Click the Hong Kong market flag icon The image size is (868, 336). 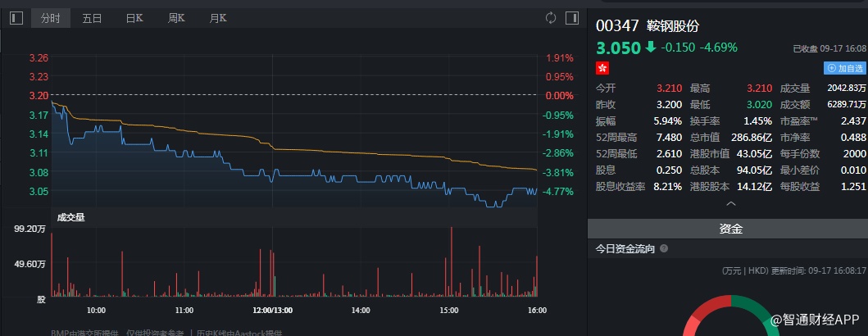602,68
